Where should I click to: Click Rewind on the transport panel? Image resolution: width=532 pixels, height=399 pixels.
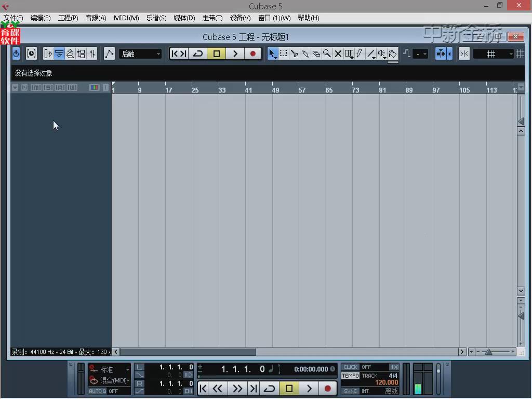217,388
